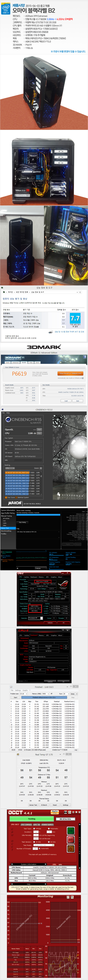Open the File menu in Cinebench
Viewport: 88px width, 980px height.
[3, 413]
